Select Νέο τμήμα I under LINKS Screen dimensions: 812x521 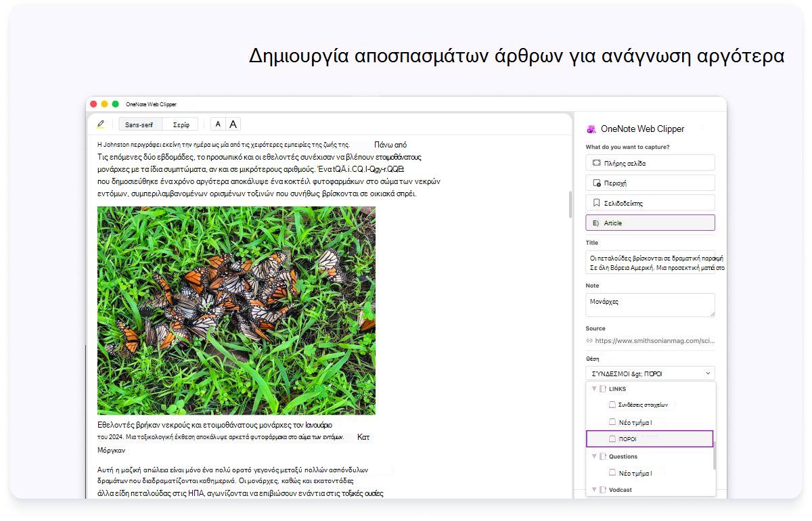[634, 422]
